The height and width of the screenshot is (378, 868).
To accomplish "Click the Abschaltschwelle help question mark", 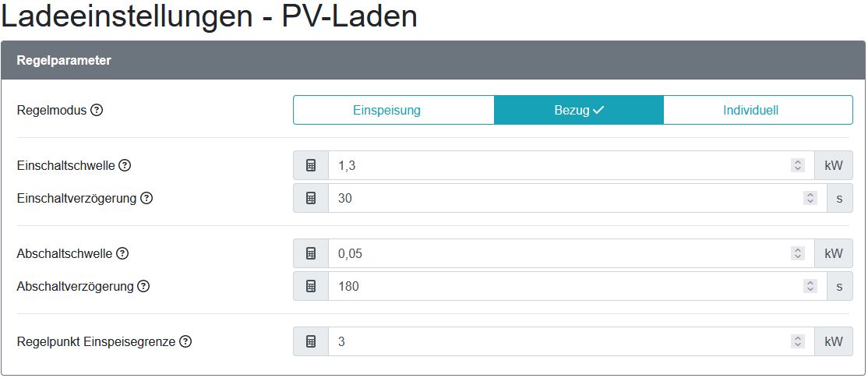I will click(x=122, y=253).
